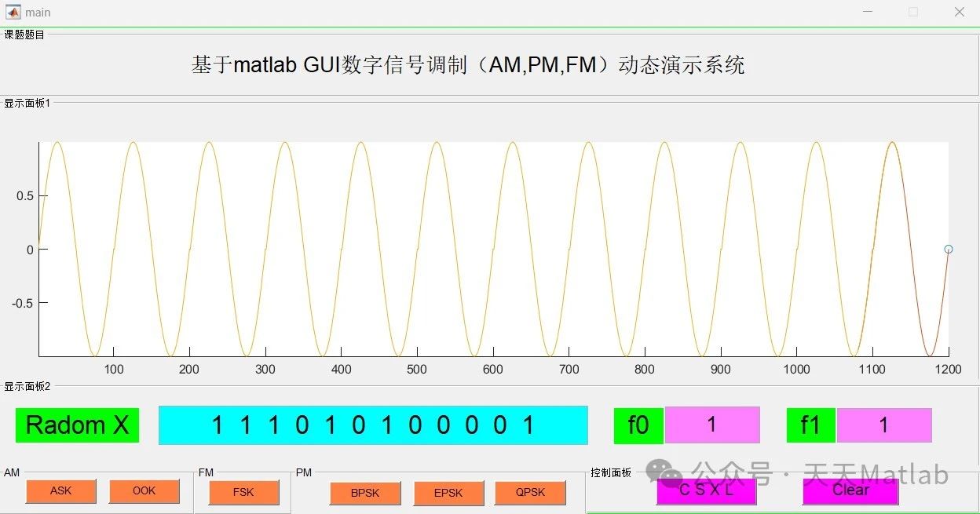Image resolution: width=980 pixels, height=514 pixels.
Task: Select the f1 frequency input field
Action: pos(884,425)
